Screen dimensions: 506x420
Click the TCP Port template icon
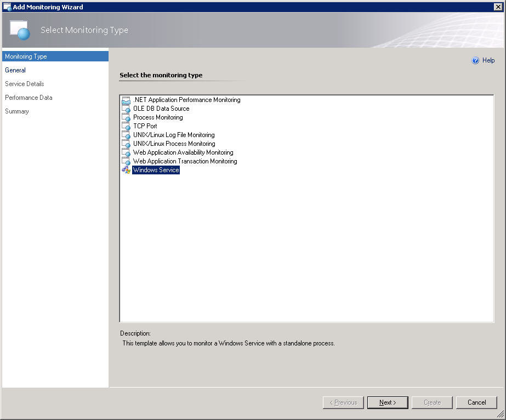click(126, 127)
